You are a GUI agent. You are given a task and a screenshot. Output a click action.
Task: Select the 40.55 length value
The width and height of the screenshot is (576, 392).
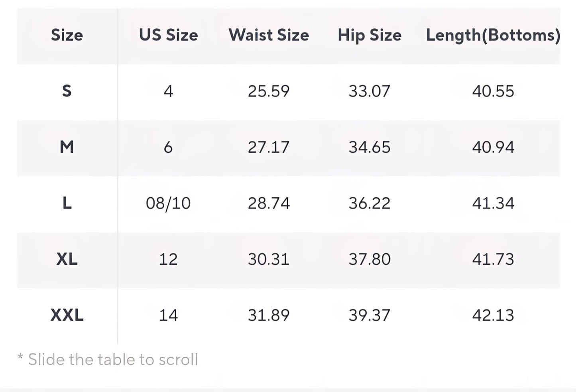pyautogui.click(x=493, y=91)
